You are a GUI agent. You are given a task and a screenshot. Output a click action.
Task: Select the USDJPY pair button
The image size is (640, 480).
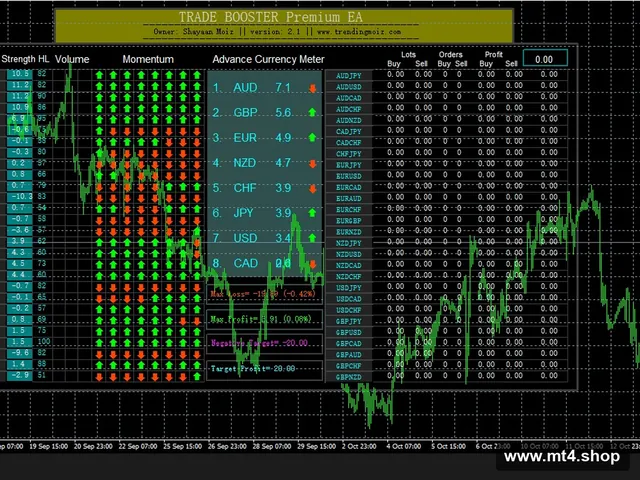(349, 288)
